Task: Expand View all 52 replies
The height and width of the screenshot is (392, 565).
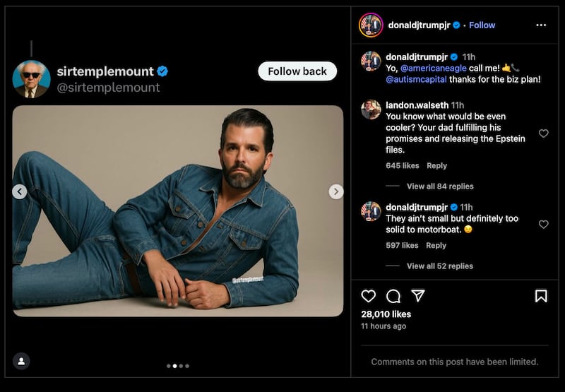Action: [x=439, y=266]
